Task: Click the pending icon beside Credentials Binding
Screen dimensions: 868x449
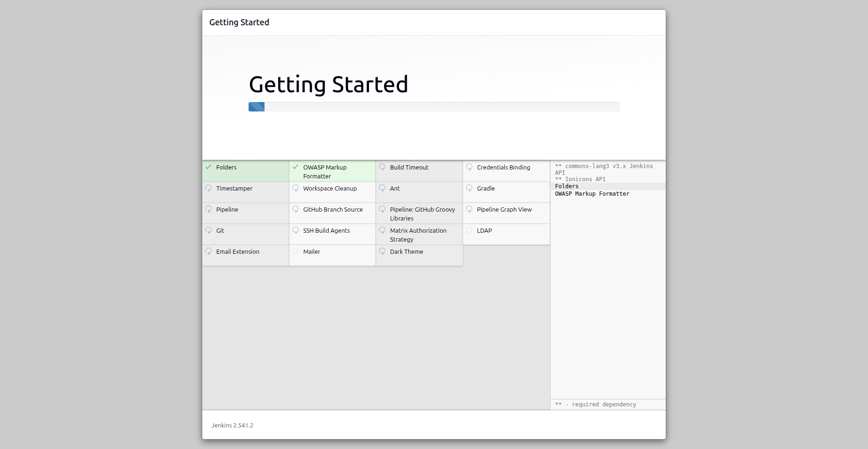Action: 469,167
